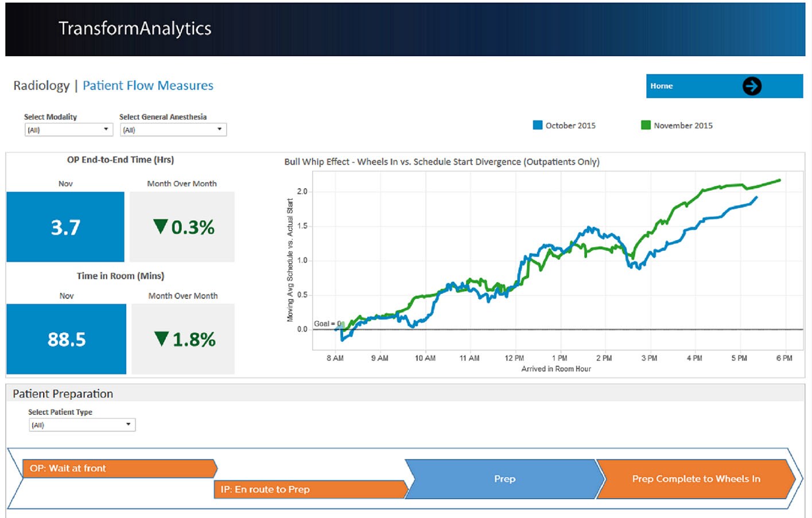The height and width of the screenshot is (518, 812).
Task: Click the TransformAnalytics logo text
Action: (x=134, y=28)
